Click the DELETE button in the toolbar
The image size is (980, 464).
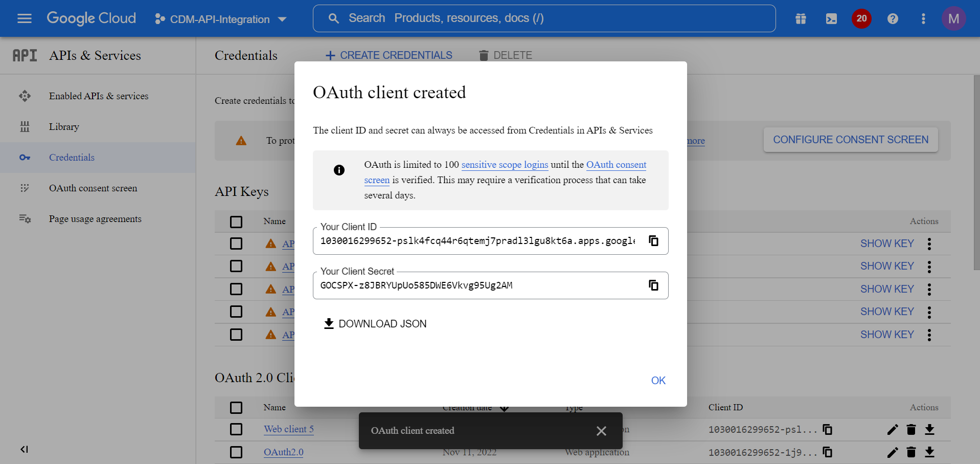(x=506, y=55)
